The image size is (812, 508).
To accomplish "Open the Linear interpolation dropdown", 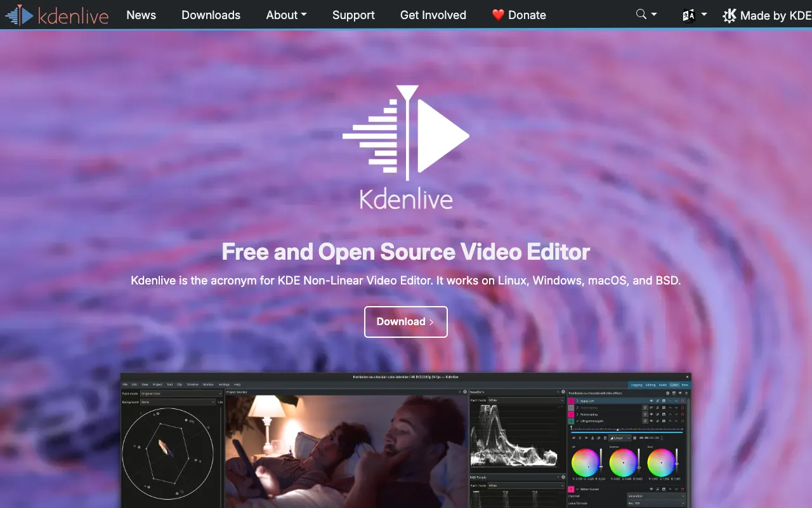I will click(x=620, y=438).
